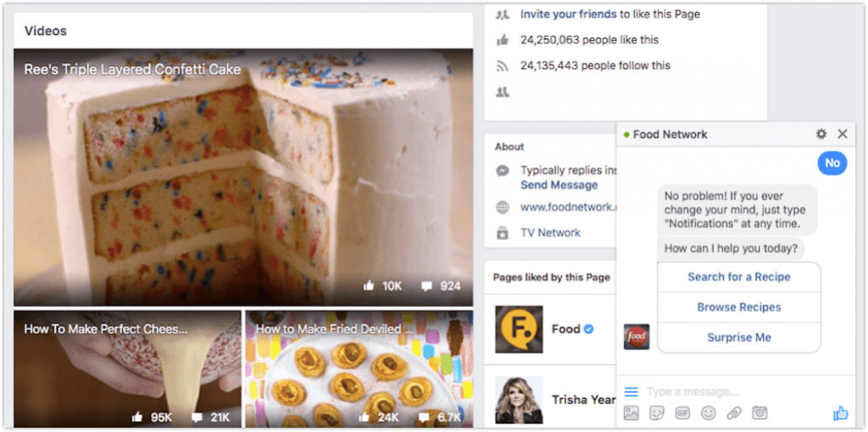Image resolution: width=868 pixels, height=432 pixels.
Task: Click 'Typically replies' text under About
Action: coord(568,170)
